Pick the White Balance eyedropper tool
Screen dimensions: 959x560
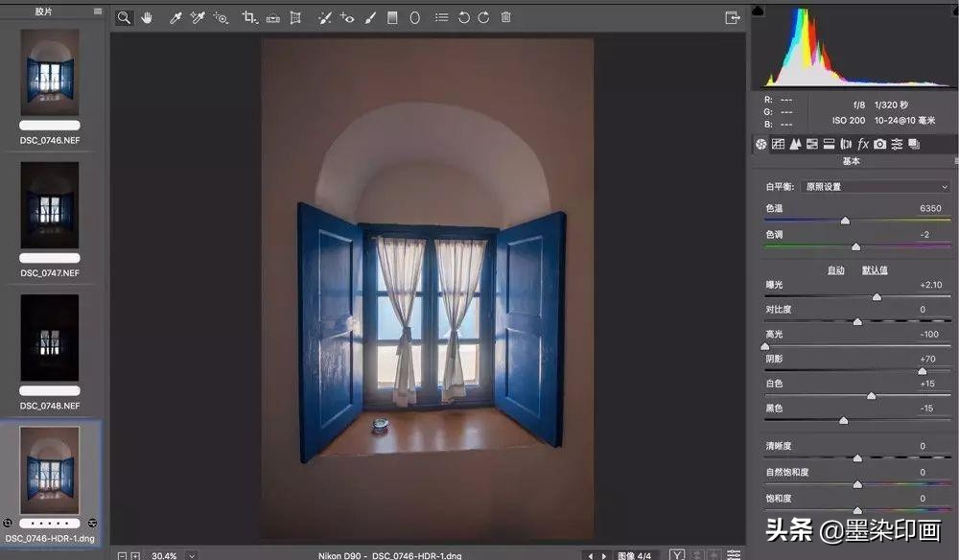[x=175, y=17]
